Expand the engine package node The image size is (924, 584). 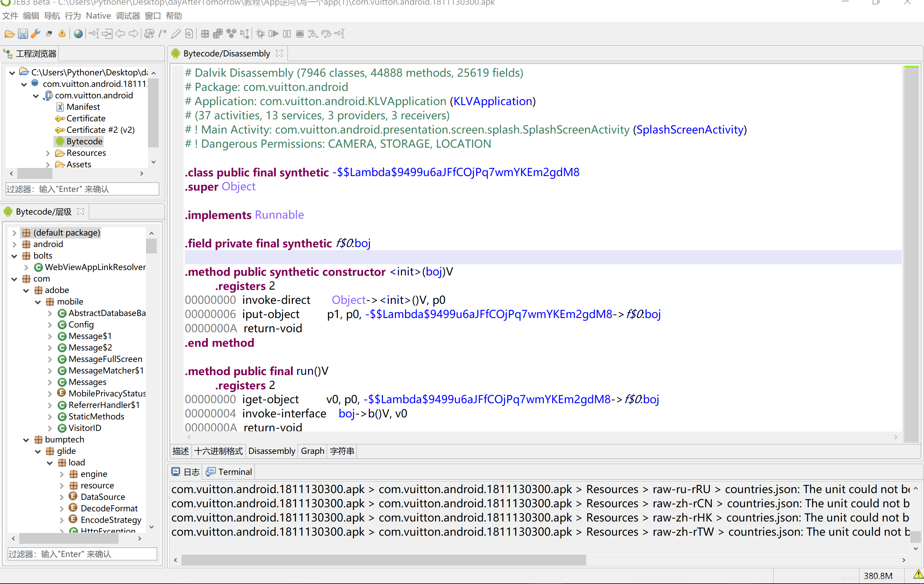click(62, 474)
